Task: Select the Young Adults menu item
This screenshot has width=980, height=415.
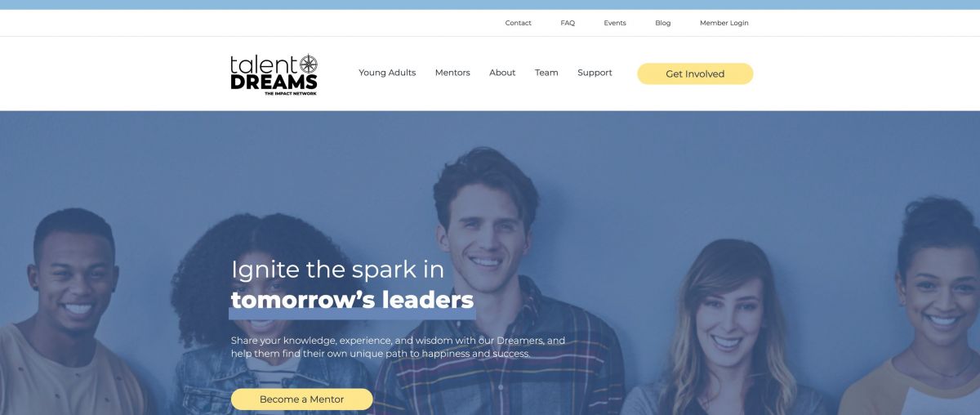Action: point(387,73)
